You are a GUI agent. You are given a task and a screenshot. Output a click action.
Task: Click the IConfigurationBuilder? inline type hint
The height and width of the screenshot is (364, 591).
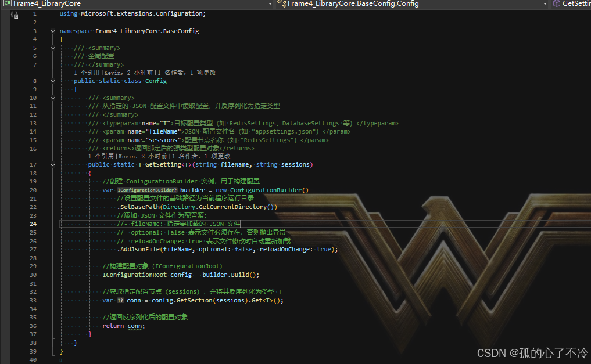pos(147,190)
